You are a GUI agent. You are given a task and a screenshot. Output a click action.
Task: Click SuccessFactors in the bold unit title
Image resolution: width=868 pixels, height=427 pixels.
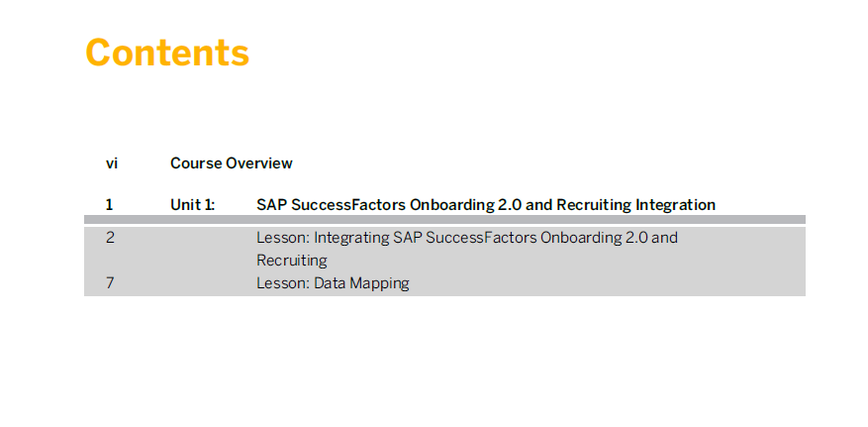[x=348, y=205]
